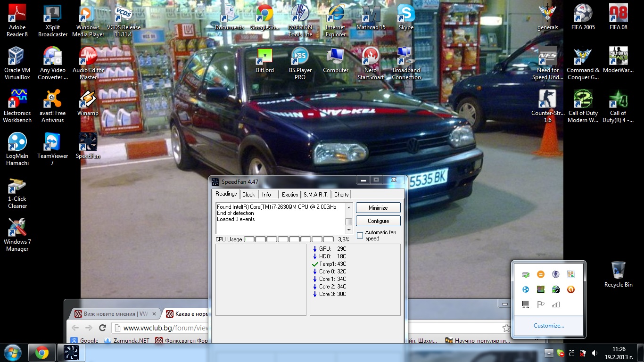The image size is (644, 362).
Task: Open BitLord from the desktop
Action: pyautogui.click(x=264, y=58)
